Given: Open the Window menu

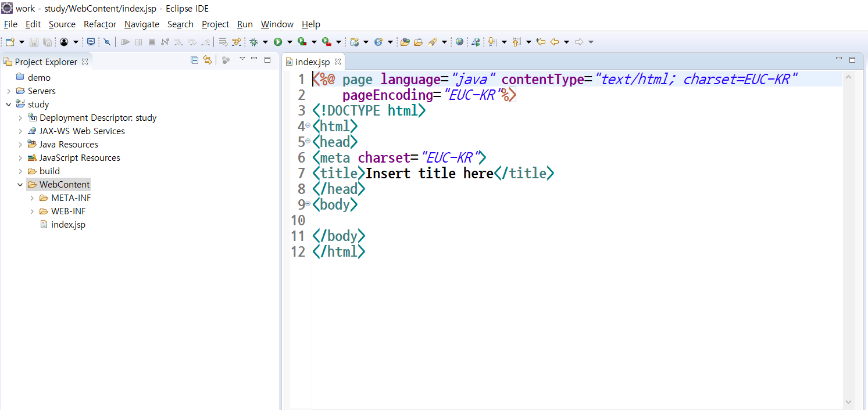Looking at the screenshot, I should click(x=277, y=24).
